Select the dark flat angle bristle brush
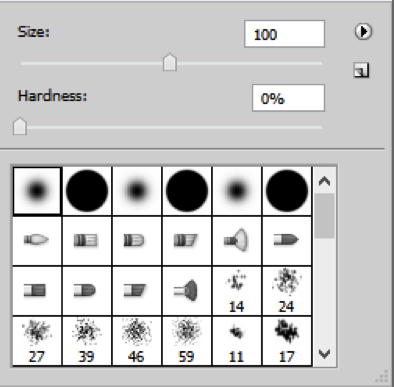This screenshot has height=387, width=394. (x=137, y=290)
